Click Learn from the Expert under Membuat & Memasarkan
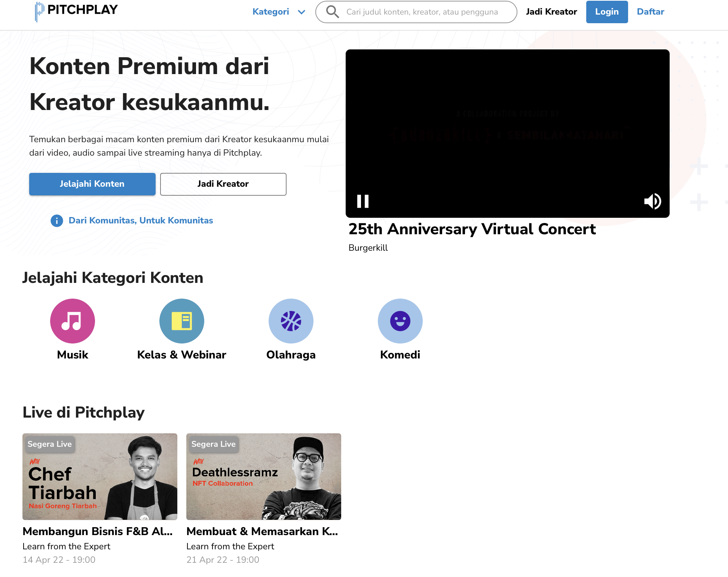This screenshot has width=728, height=577. pos(230,546)
